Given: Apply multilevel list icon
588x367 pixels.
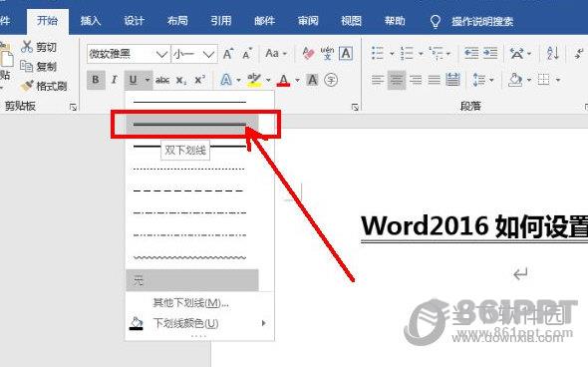Looking at the screenshot, I should [436, 54].
